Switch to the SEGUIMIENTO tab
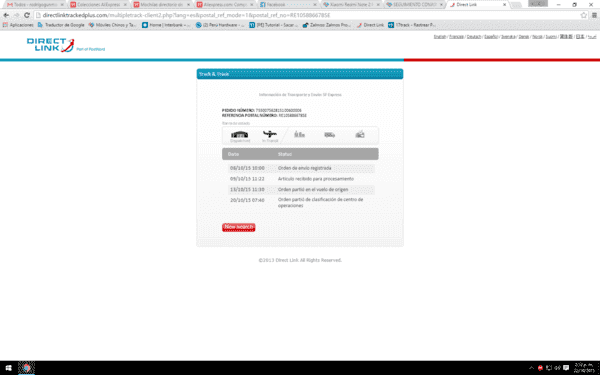The height and width of the screenshot is (375, 600). [414, 5]
